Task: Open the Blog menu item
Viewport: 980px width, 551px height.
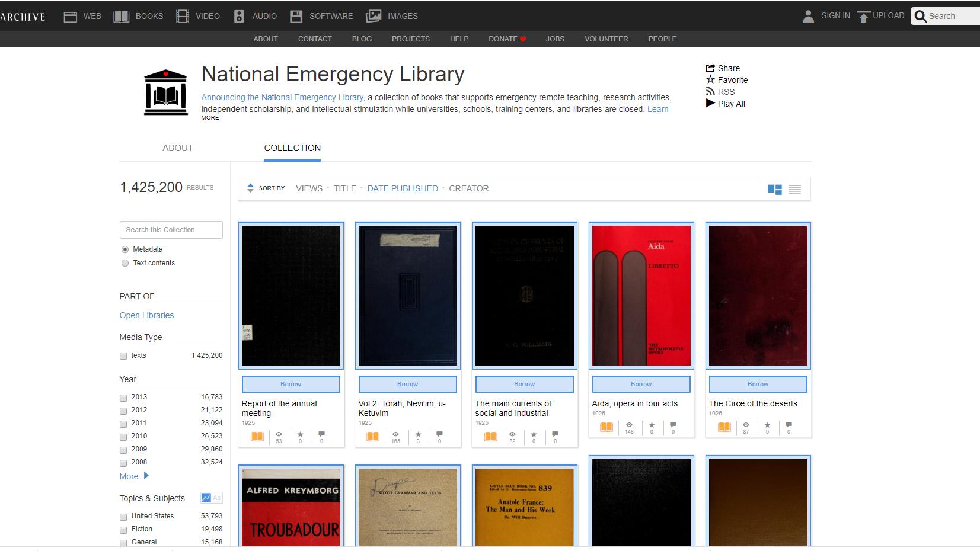Action: (x=362, y=39)
